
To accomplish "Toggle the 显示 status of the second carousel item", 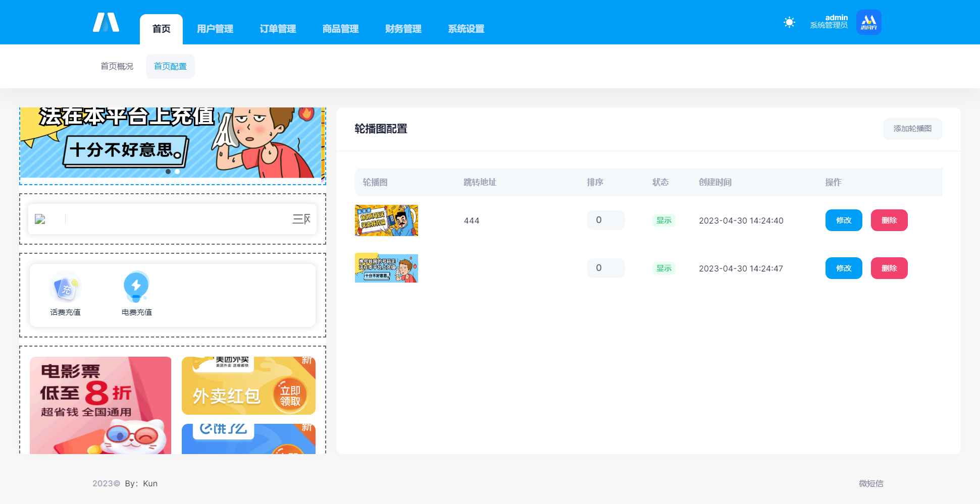I will coord(663,268).
